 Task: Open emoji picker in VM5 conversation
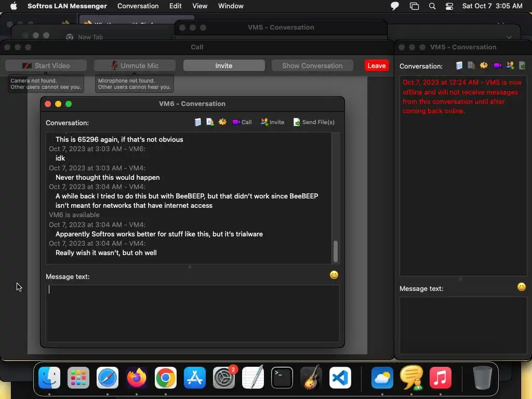522,287
